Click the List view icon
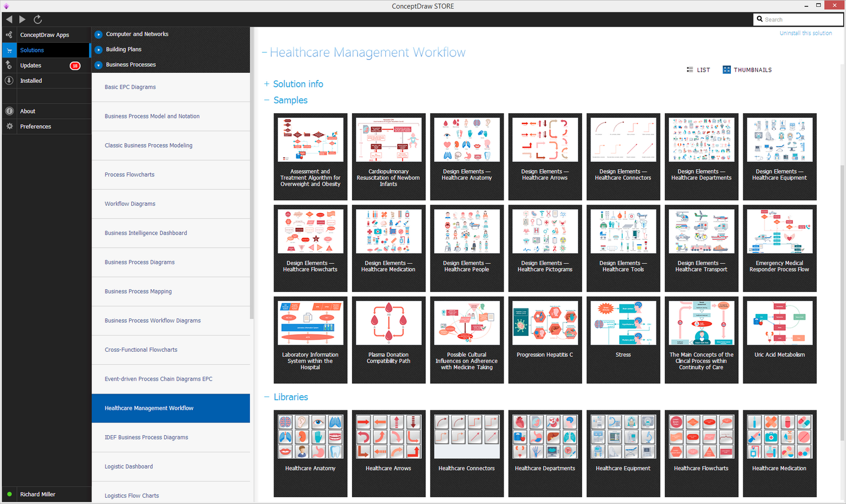The height and width of the screenshot is (504, 846). pos(690,70)
